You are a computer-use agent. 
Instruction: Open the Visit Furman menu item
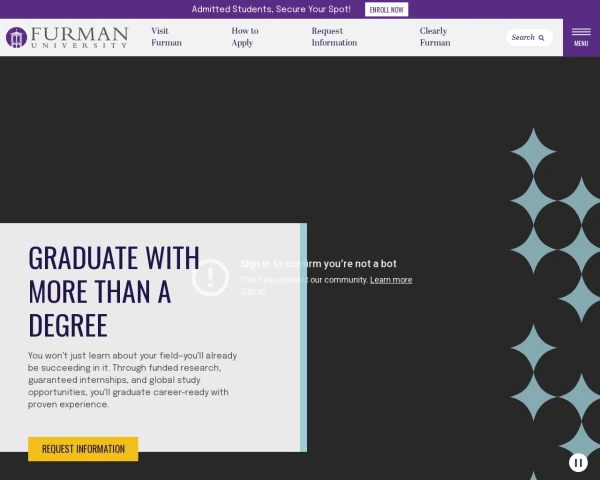pos(166,37)
